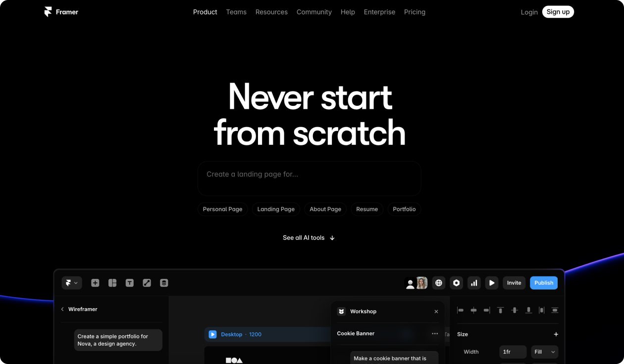This screenshot has height=364, width=624.
Task: Open See all AI tools
Action: (x=309, y=238)
